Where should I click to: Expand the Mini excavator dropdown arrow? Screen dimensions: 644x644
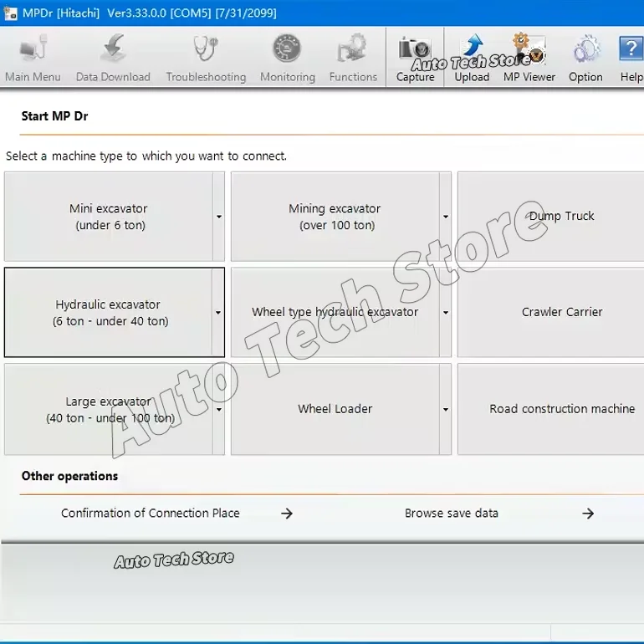(219, 217)
